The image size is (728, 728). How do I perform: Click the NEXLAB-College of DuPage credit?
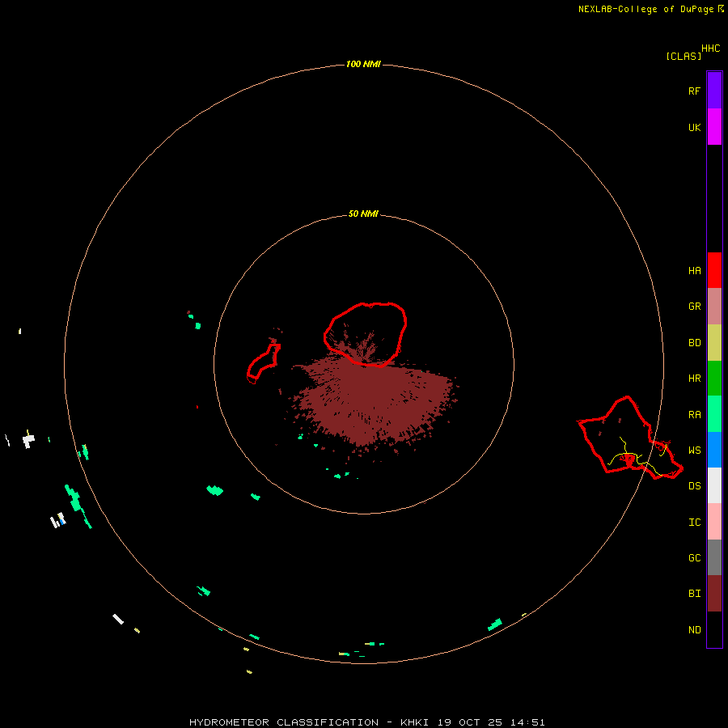tap(645, 9)
